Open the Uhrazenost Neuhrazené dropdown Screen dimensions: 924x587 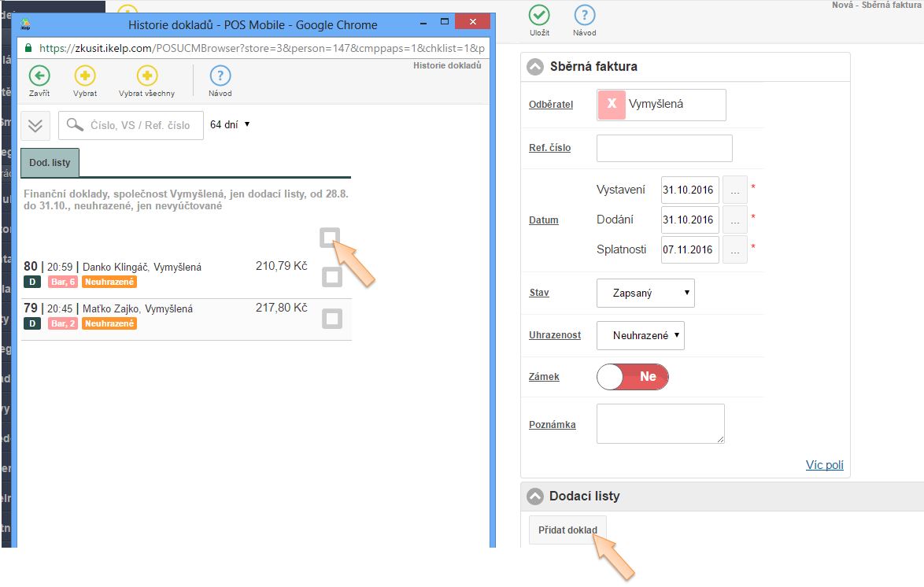(641, 335)
